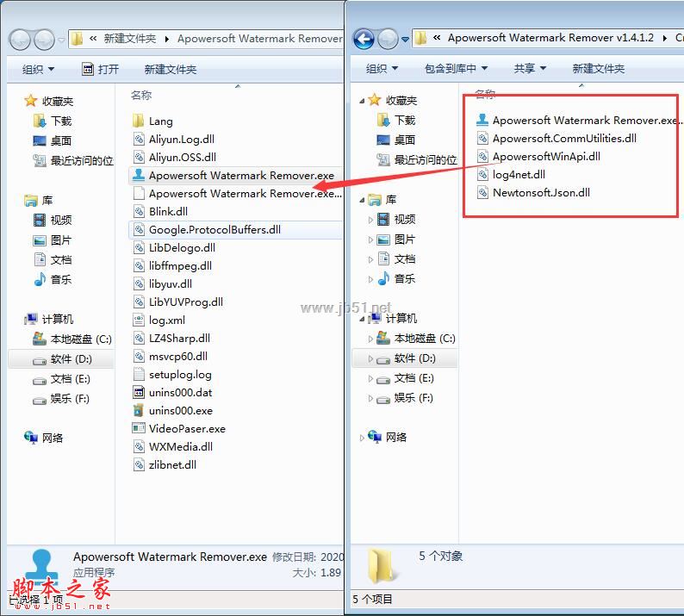
Task: Collapse the 收藏夹 tree in right window
Action: click(362, 101)
